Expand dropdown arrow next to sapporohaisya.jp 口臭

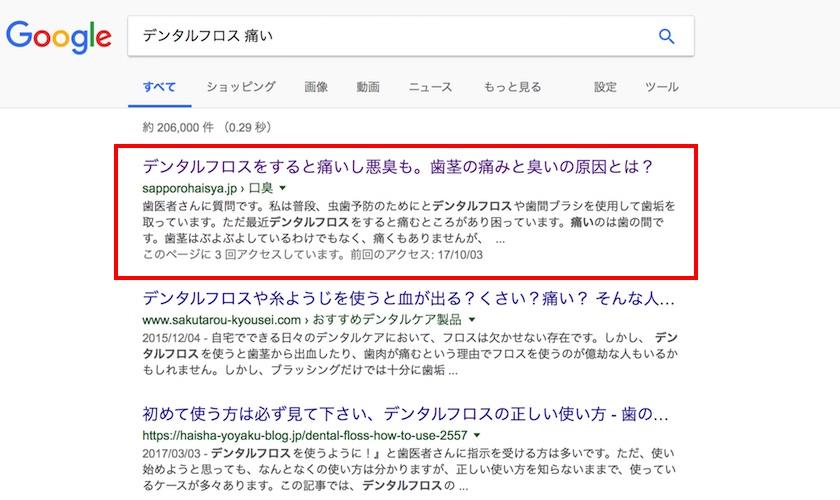(x=283, y=188)
